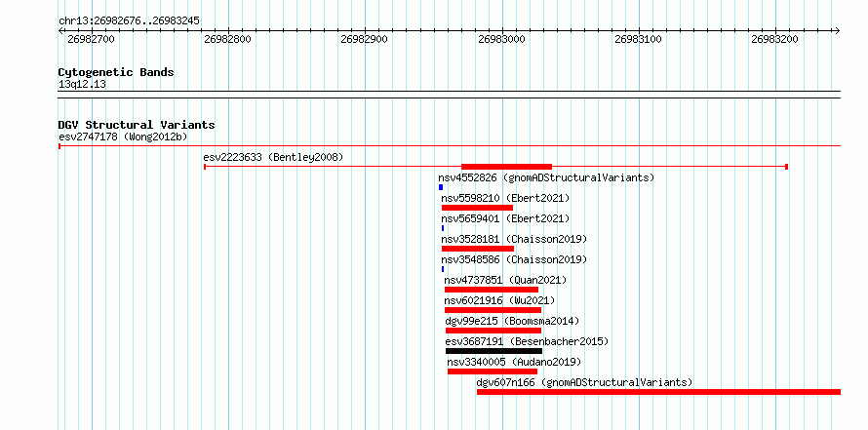Click ruler position 26983200
The image size is (868, 430).
pyautogui.click(x=775, y=39)
